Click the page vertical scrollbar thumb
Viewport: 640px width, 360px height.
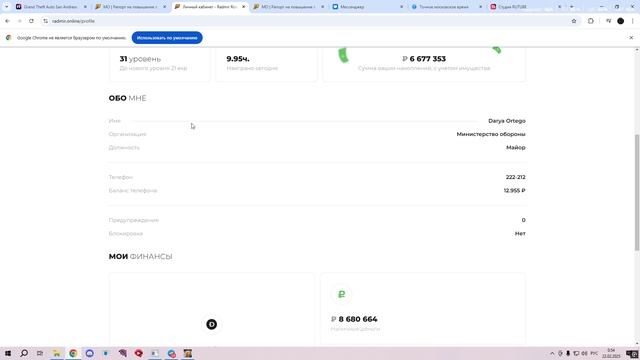(637, 192)
